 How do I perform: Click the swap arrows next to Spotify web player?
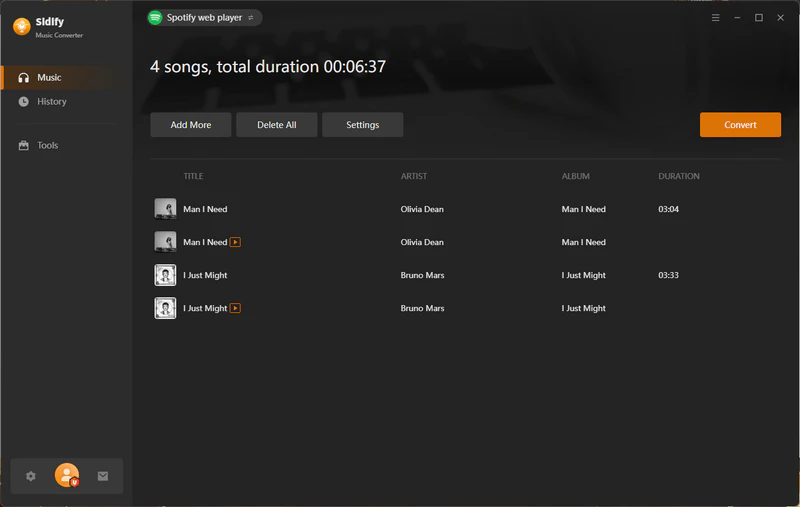click(x=251, y=18)
